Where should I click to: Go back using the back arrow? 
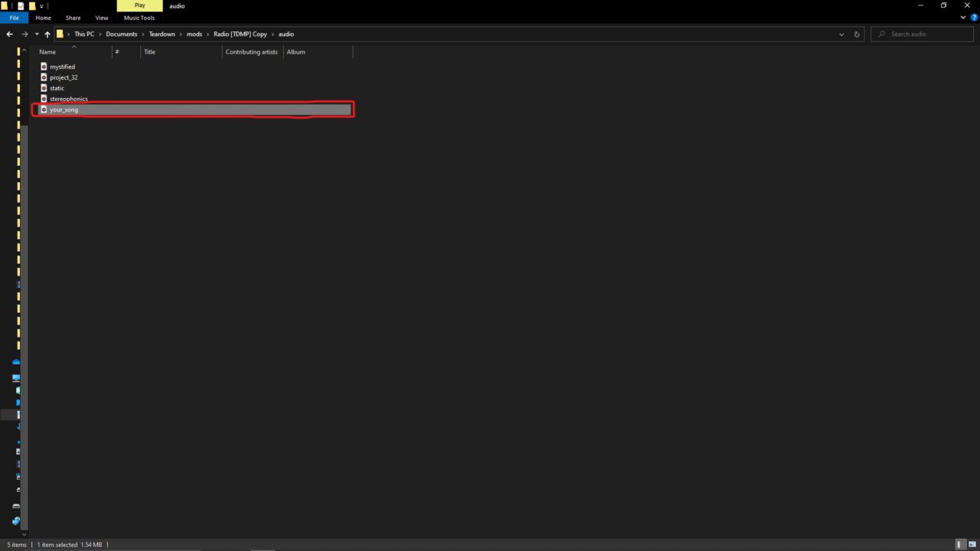10,34
